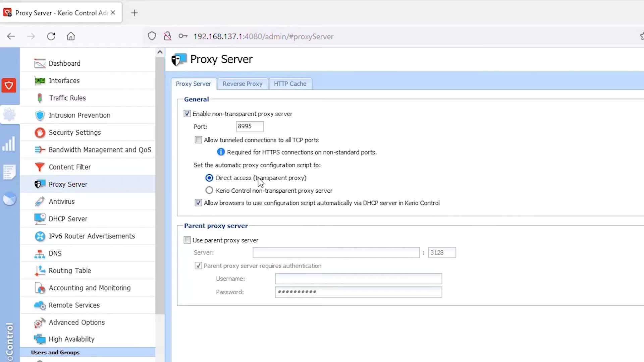Screen dimensions: 644x362
Task: Click the Antivirus syringe icon
Action: 40,201
